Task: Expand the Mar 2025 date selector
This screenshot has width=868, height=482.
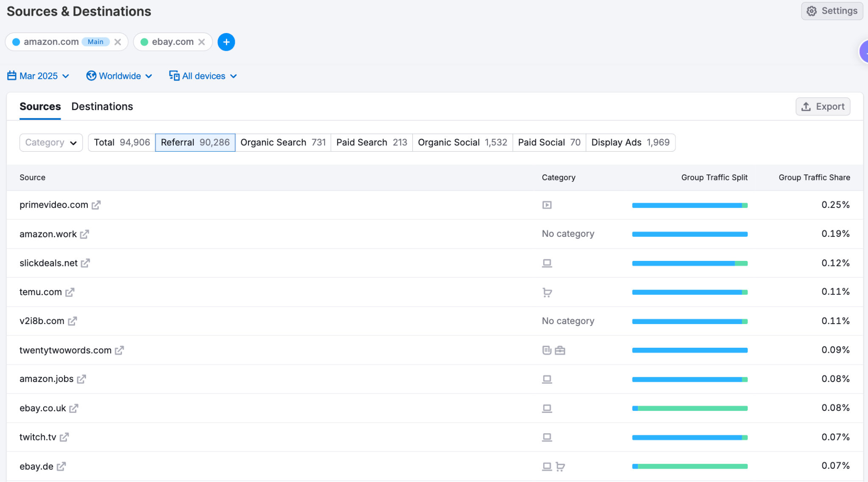Action: (x=39, y=76)
